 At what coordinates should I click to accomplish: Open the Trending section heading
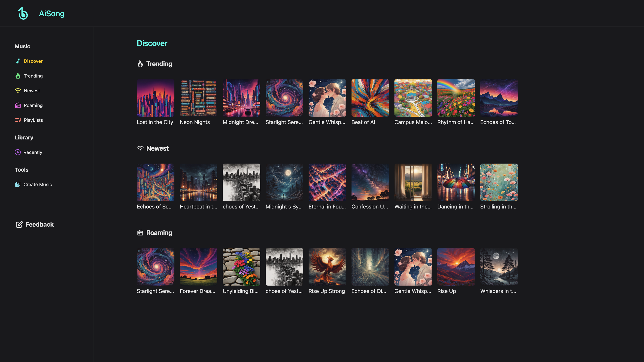tap(159, 64)
